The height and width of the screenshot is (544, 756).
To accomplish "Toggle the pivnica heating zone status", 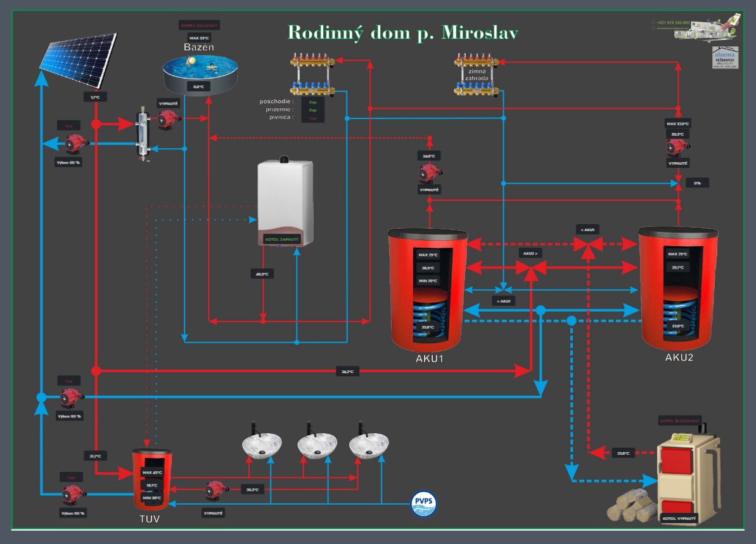I will coord(312,118).
